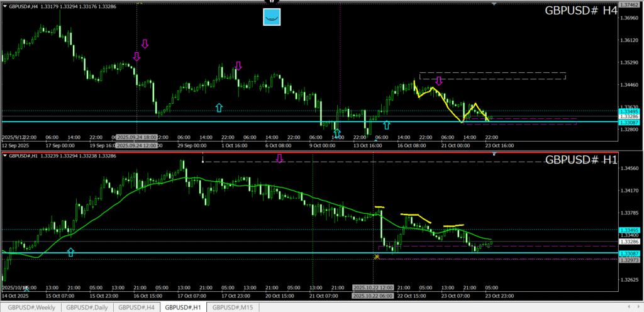Select the leftmost cyan up arrow in H4 chart
The height and width of the screenshot is (312, 644).
point(219,108)
